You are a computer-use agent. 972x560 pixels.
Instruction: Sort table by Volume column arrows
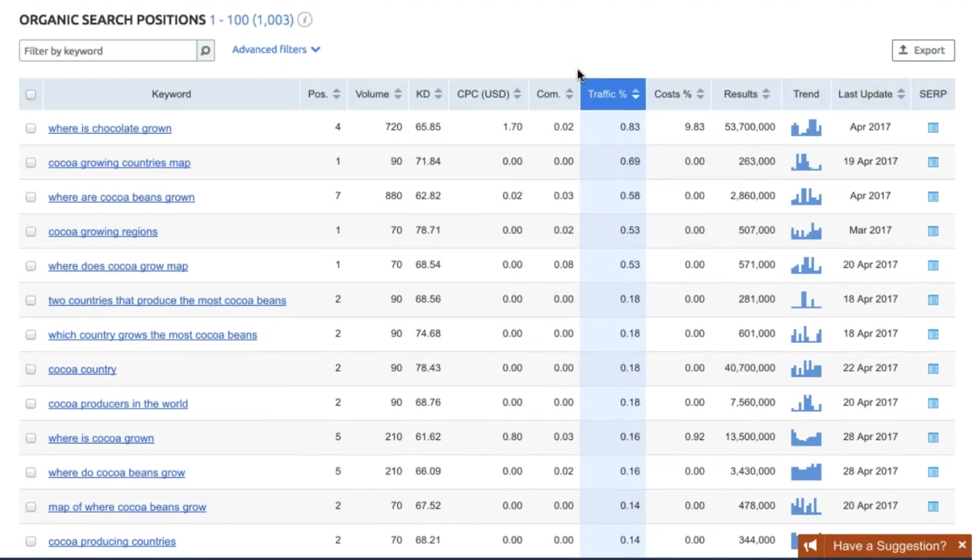398,94
